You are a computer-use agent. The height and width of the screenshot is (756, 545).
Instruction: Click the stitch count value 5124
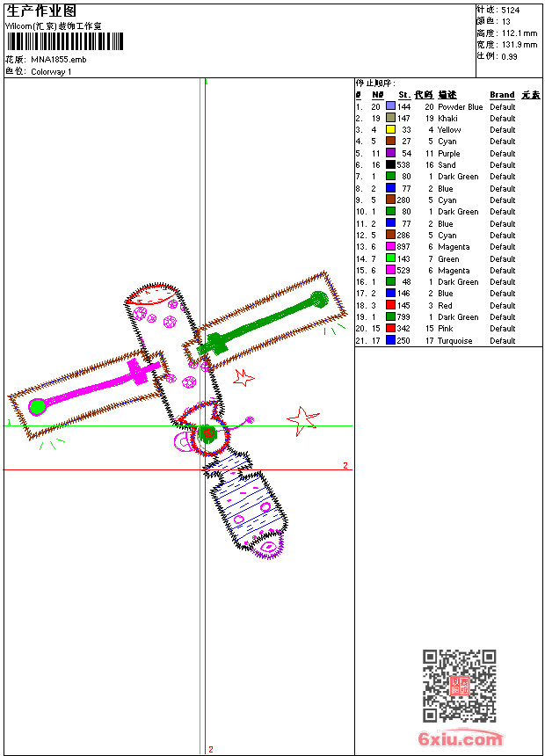[510, 10]
